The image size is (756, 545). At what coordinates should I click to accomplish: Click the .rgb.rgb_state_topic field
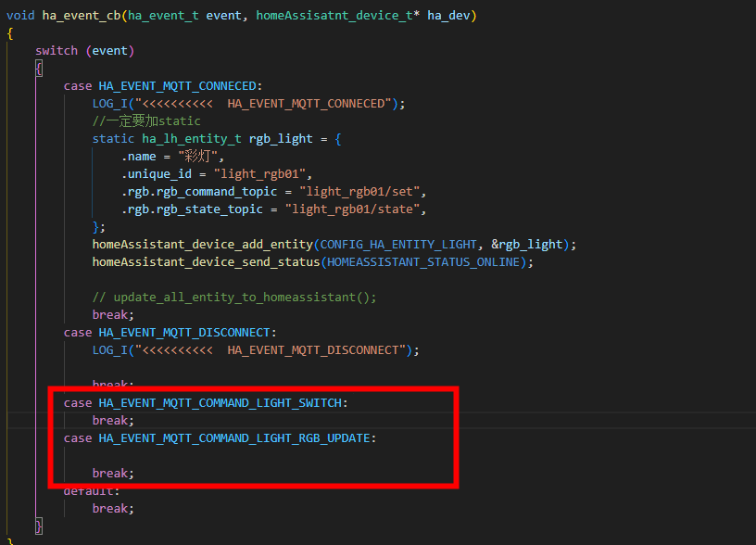coord(192,209)
